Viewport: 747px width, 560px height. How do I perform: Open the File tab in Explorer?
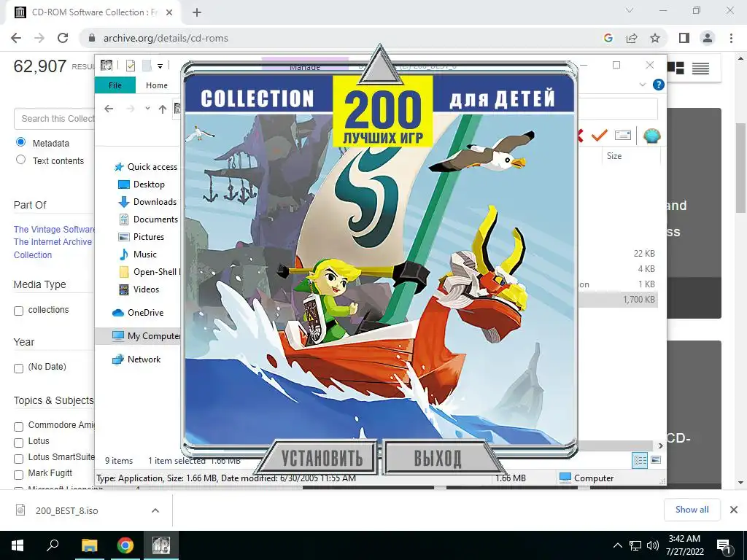(x=115, y=85)
